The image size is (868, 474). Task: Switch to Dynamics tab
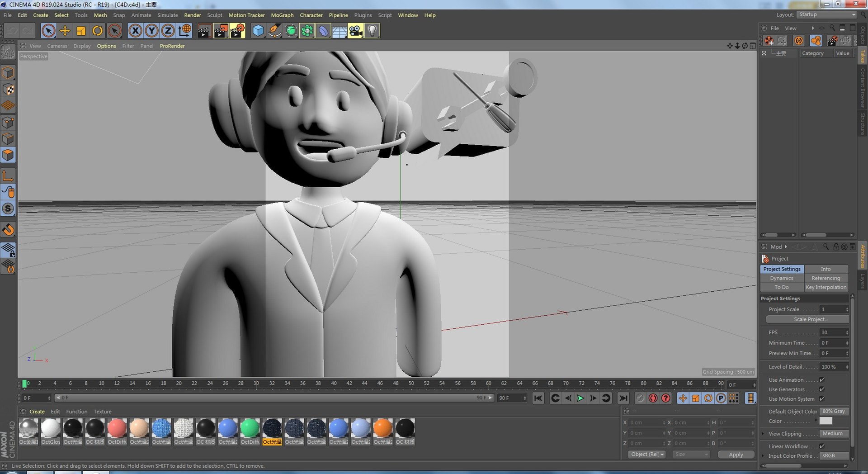point(782,278)
